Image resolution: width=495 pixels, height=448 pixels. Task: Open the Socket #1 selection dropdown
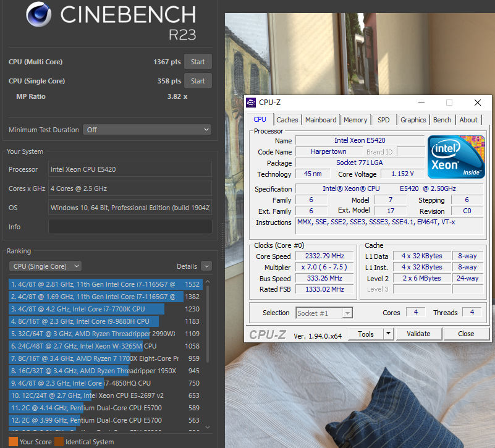click(324, 313)
